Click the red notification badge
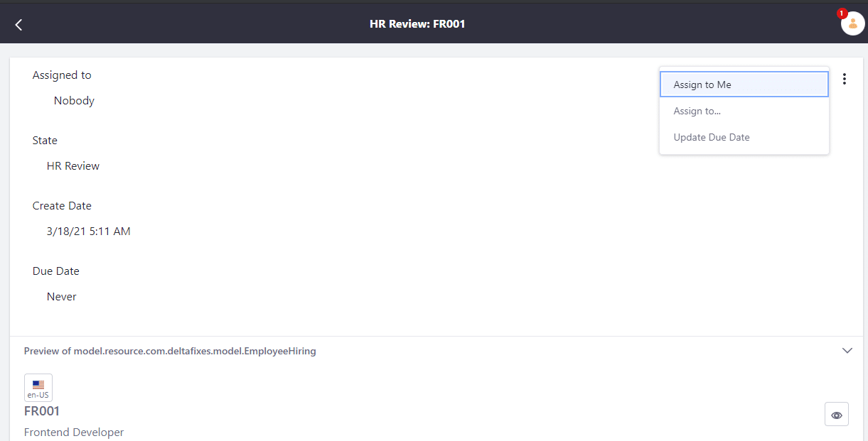Image resolution: width=868 pixels, height=441 pixels. [x=841, y=13]
